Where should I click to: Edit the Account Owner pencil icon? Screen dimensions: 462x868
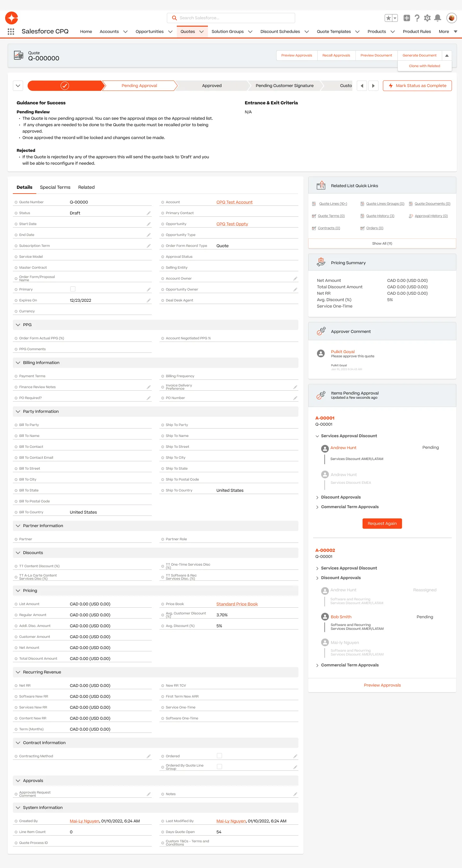(295, 279)
